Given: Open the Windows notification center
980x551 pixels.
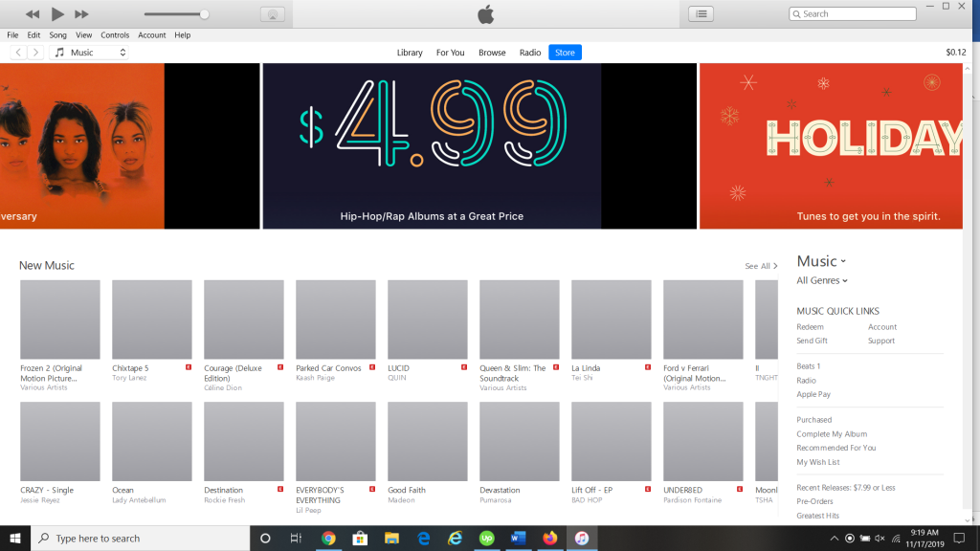Looking at the screenshot, I should pyautogui.click(x=959, y=539).
